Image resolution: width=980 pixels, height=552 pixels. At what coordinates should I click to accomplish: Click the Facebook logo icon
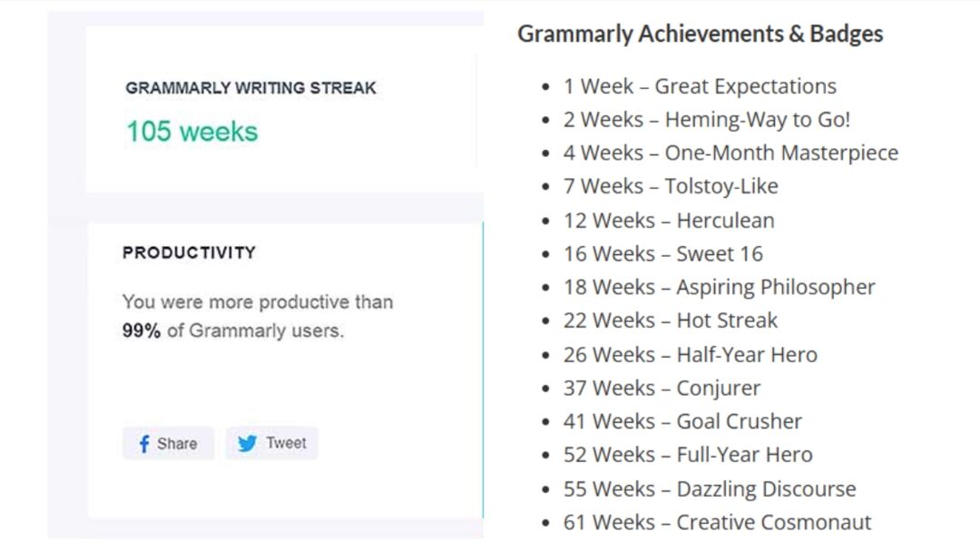click(x=143, y=444)
